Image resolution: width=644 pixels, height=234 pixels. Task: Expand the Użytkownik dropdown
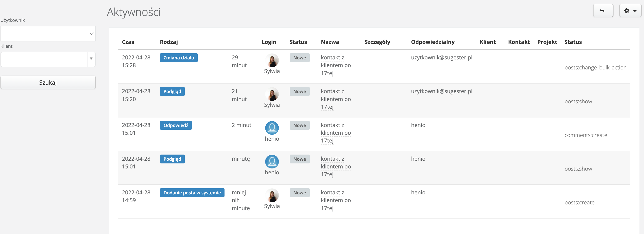pos(48,34)
